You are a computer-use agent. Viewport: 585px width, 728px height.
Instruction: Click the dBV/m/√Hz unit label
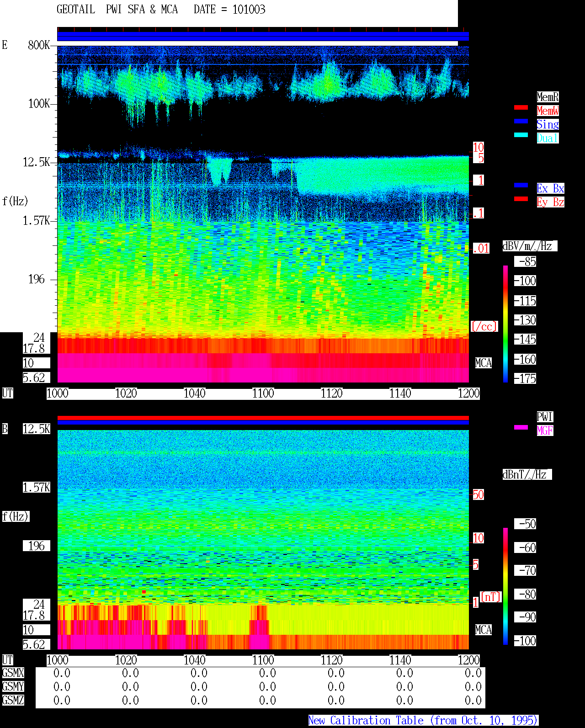coord(530,246)
